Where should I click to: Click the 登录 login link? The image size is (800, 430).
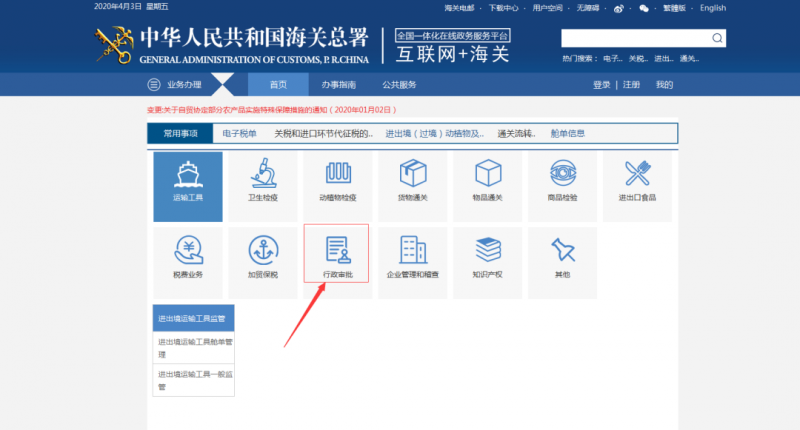point(601,85)
